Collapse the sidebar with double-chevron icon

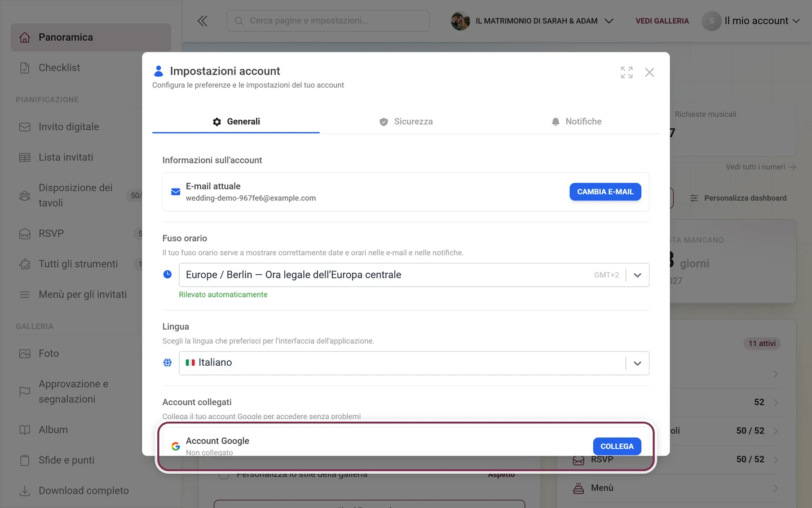point(202,21)
